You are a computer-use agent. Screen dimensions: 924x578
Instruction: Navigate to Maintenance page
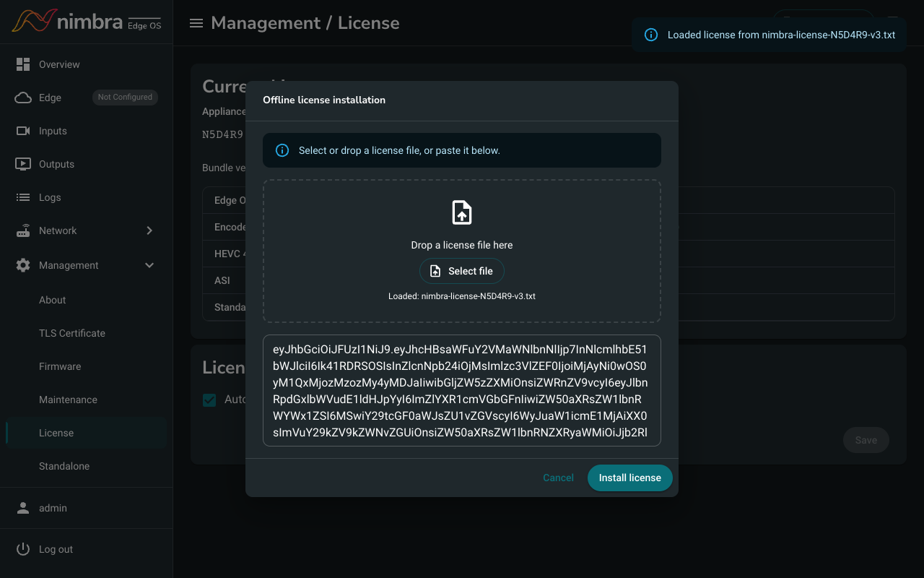[x=68, y=400]
